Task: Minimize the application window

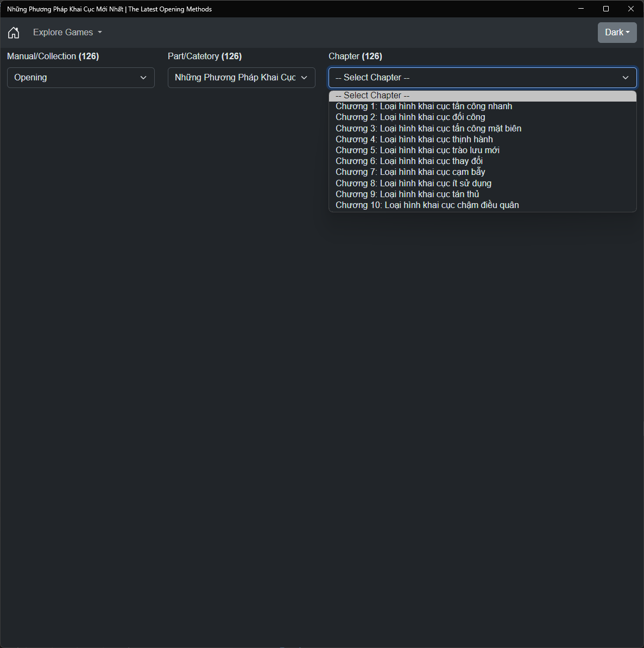Action: pos(581,9)
